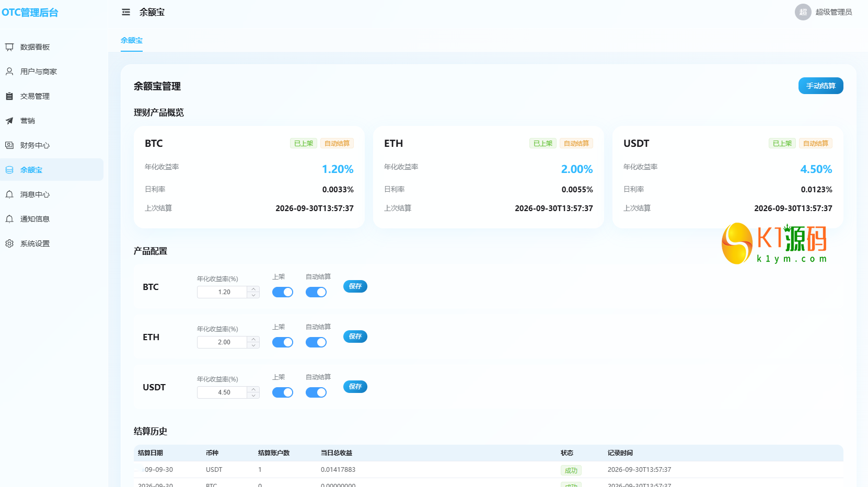Save the ETH product configuration
The width and height of the screenshot is (868, 487).
pyautogui.click(x=355, y=337)
